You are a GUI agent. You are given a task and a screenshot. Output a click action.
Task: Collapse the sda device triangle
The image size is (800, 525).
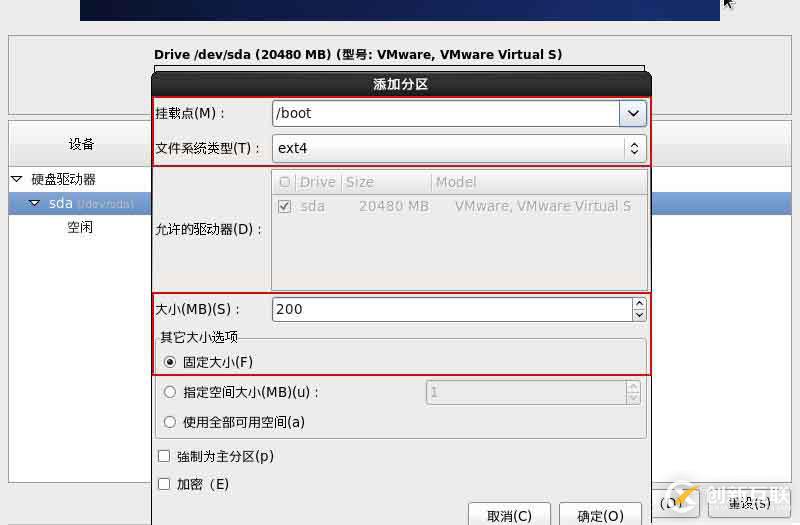34,203
